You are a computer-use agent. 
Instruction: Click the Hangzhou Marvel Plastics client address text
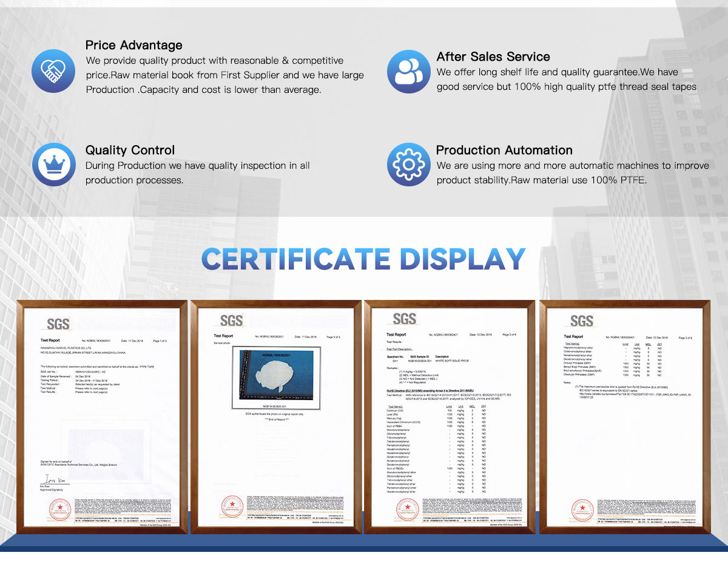82,350
